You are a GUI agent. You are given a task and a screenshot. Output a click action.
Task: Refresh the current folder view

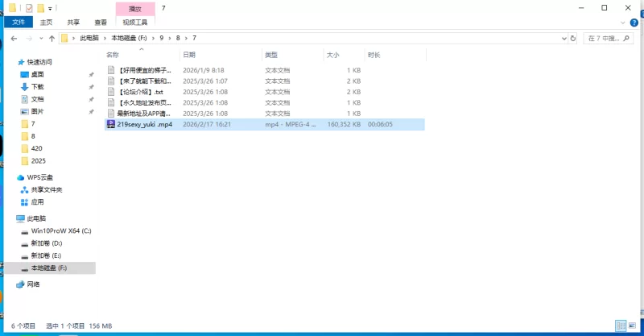[x=573, y=38]
